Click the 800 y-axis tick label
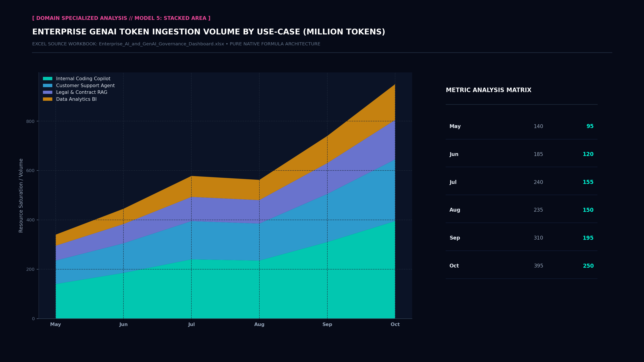 point(30,121)
